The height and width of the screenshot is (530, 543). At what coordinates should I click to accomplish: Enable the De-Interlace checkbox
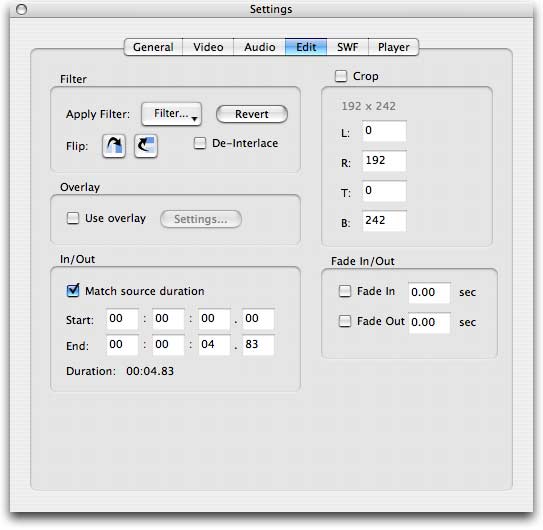[x=200, y=143]
